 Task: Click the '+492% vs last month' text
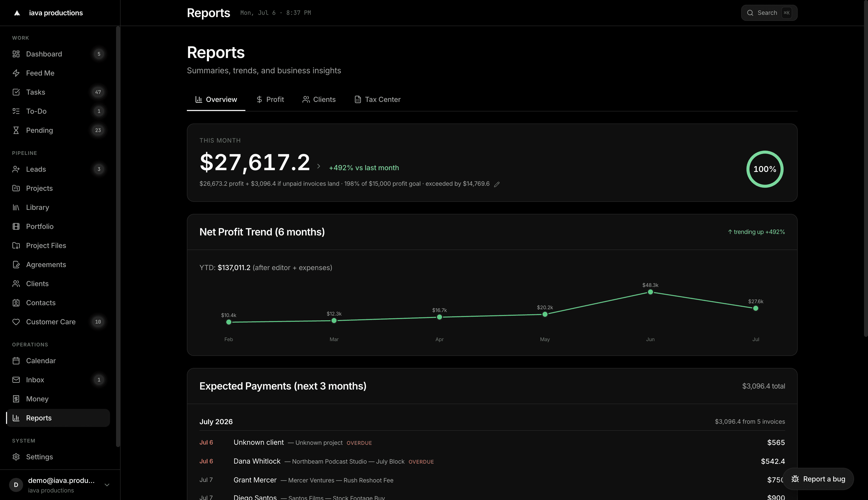[x=364, y=168]
